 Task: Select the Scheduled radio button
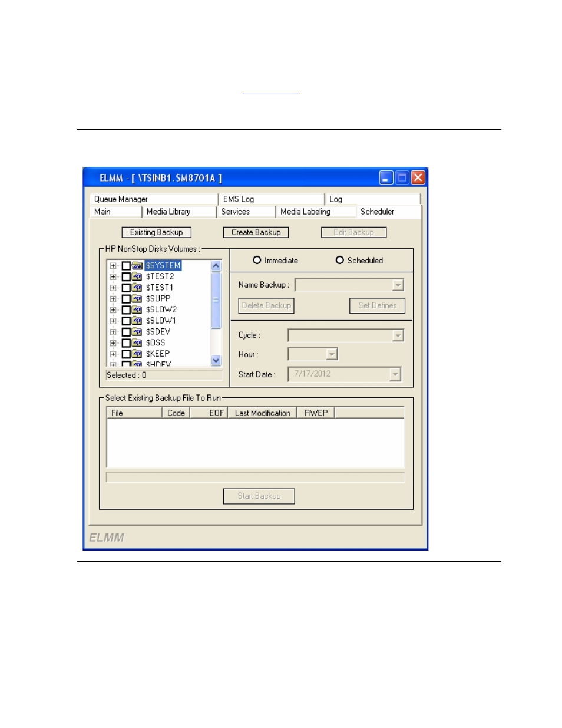340,260
